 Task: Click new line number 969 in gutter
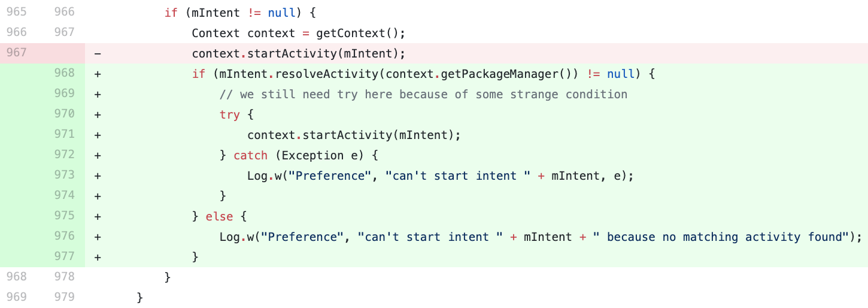pos(64,93)
